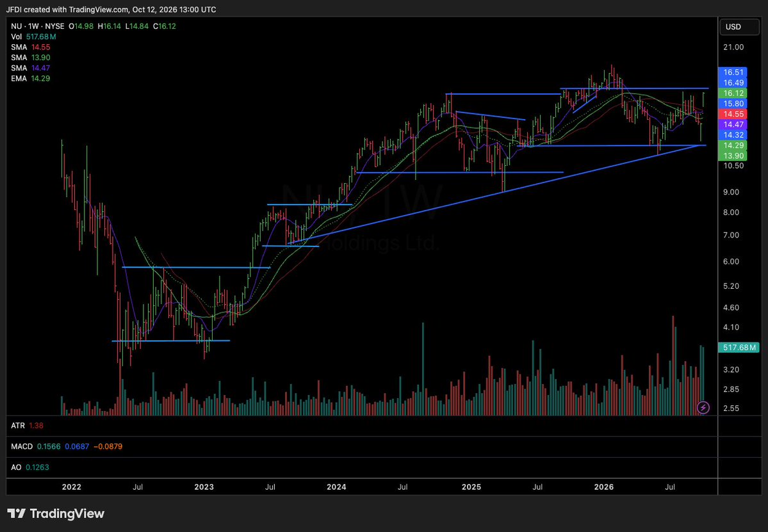The height and width of the screenshot is (532, 768).
Task: Select the SMA 14.47 legend entry
Action: (30, 68)
